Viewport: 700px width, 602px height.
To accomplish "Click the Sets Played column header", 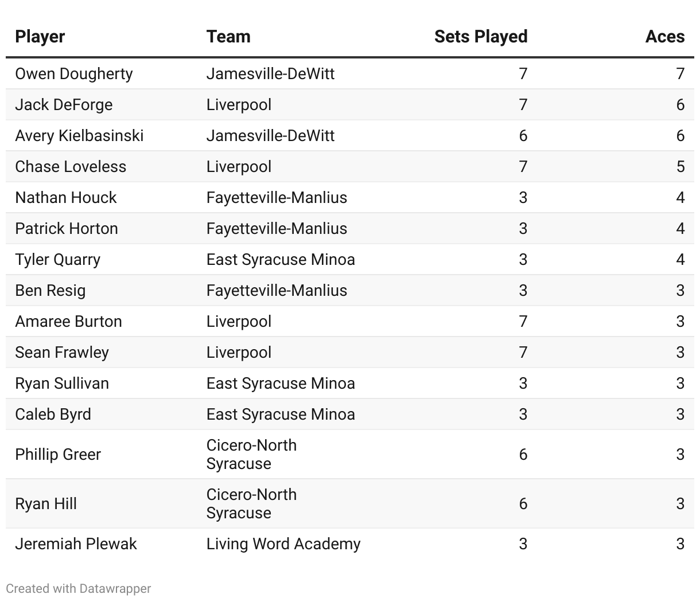I will pos(481,37).
